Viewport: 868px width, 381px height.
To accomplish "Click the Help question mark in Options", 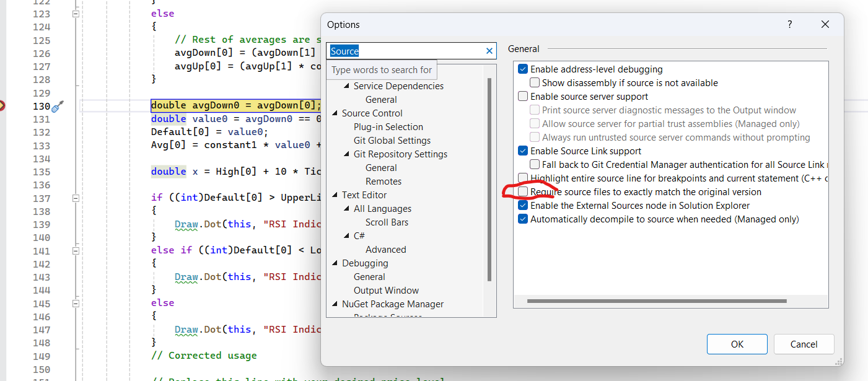I will 789,24.
